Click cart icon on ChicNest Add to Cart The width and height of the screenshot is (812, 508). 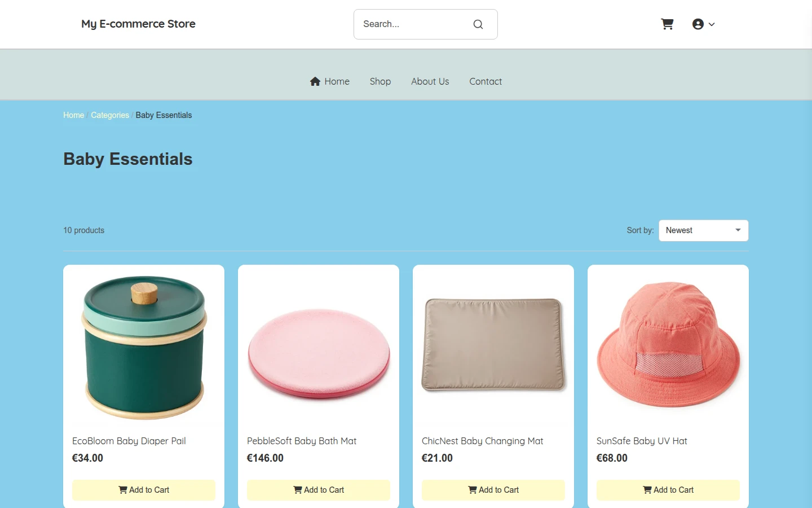pyautogui.click(x=472, y=490)
